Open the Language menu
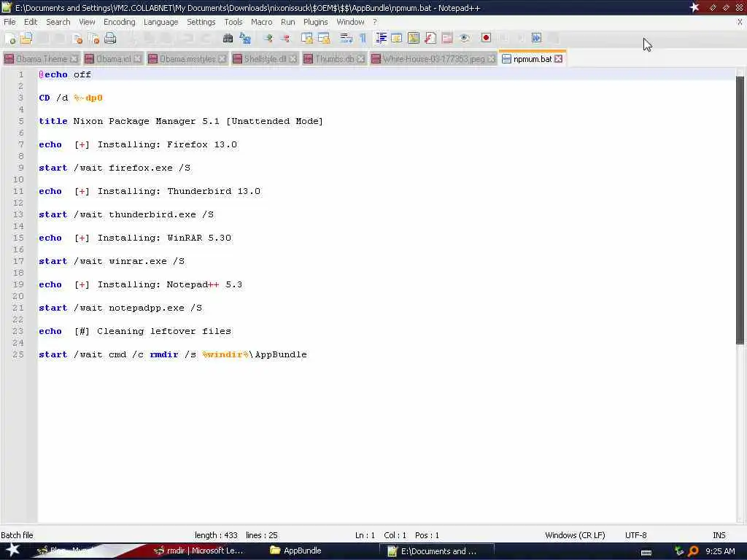The height and width of the screenshot is (560, 747). point(160,22)
